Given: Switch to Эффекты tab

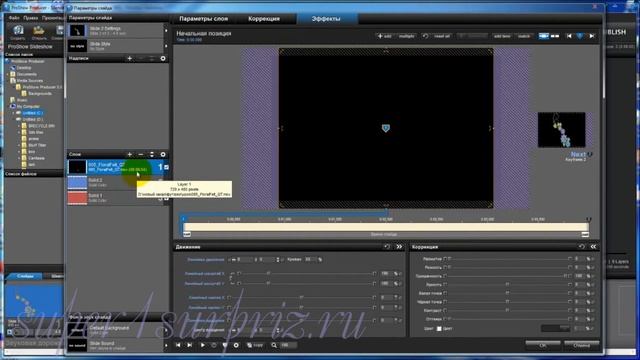Looking at the screenshot, I should click(x=326, y=19).
